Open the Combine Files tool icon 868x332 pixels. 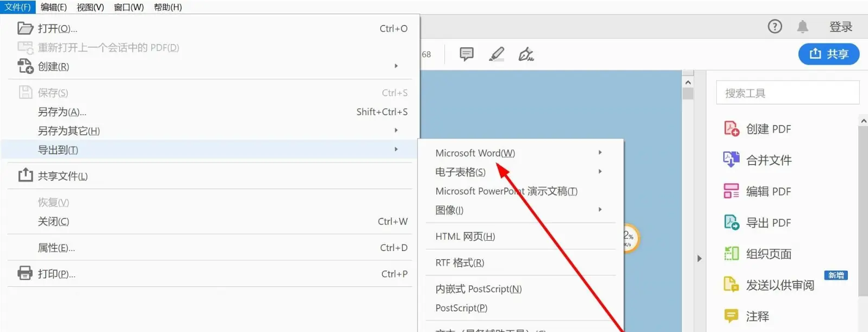click(x=731, y=160)
